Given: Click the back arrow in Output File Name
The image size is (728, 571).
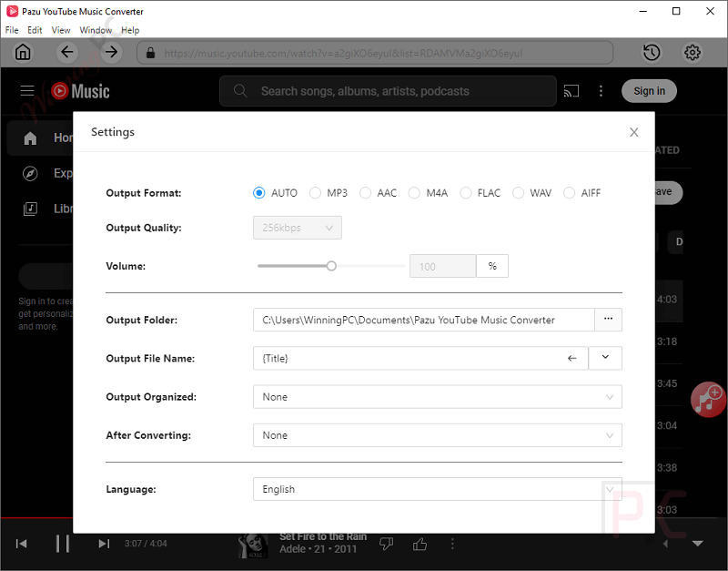Looking at the screenshot, I should (572, 358).
